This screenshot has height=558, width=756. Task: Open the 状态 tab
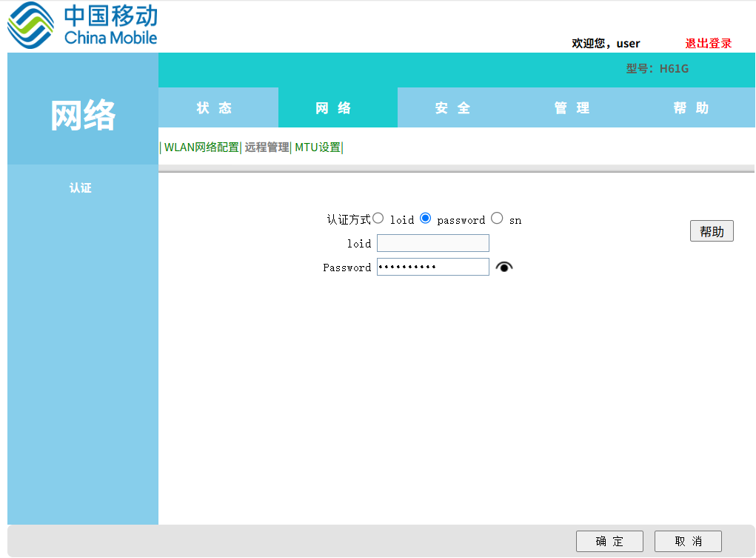coord(218,107)
